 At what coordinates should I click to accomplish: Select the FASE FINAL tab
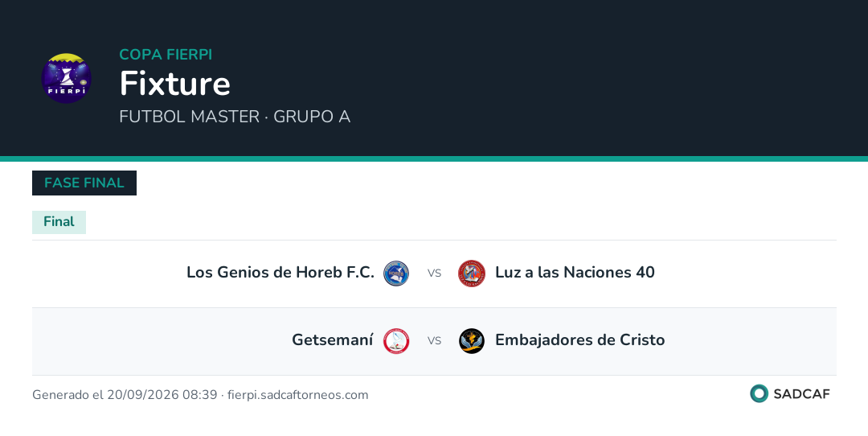pos(84,183)
